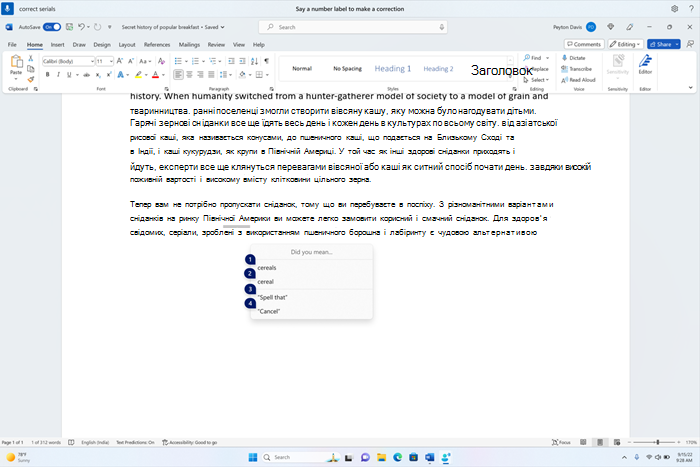The image size is (700, 467).
Task: Expand the bullet list dropdown arrow
Action: coord(186,61)
